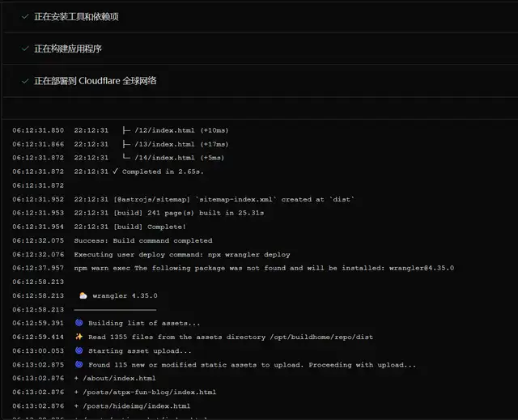Screen dimensions: 518x420
Task: Click the sitemap-index.xml created log line
Action: (x=214, y=200)
